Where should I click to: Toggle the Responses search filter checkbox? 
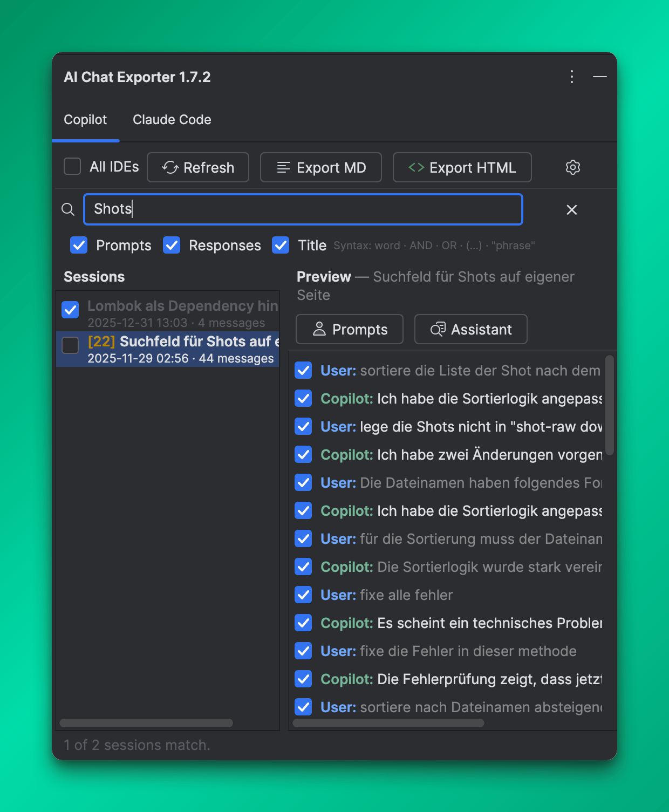(172, 245)
